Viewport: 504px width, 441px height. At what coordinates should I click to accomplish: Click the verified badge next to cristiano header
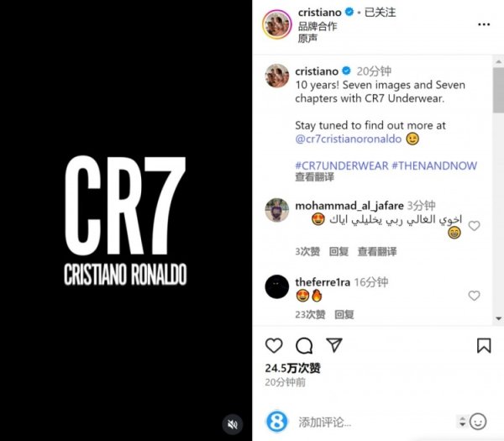pyautogui.click(x=349, y=13)
